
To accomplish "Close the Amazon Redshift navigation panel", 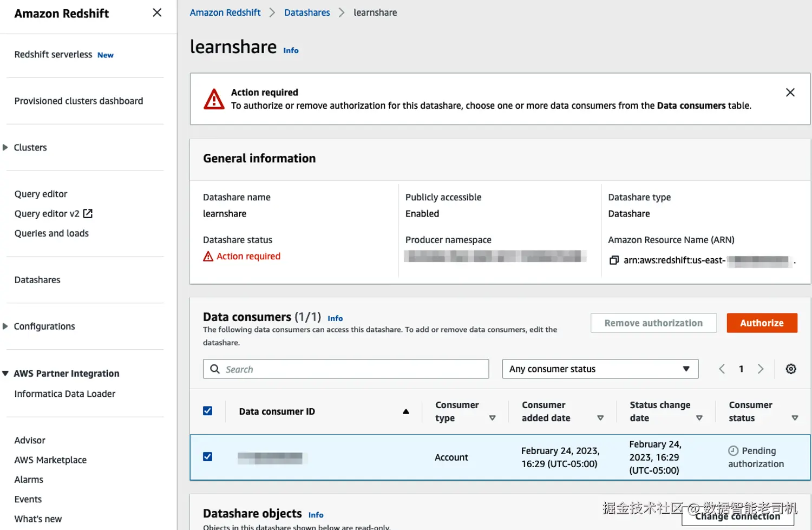I will click(x=157, y=12).
